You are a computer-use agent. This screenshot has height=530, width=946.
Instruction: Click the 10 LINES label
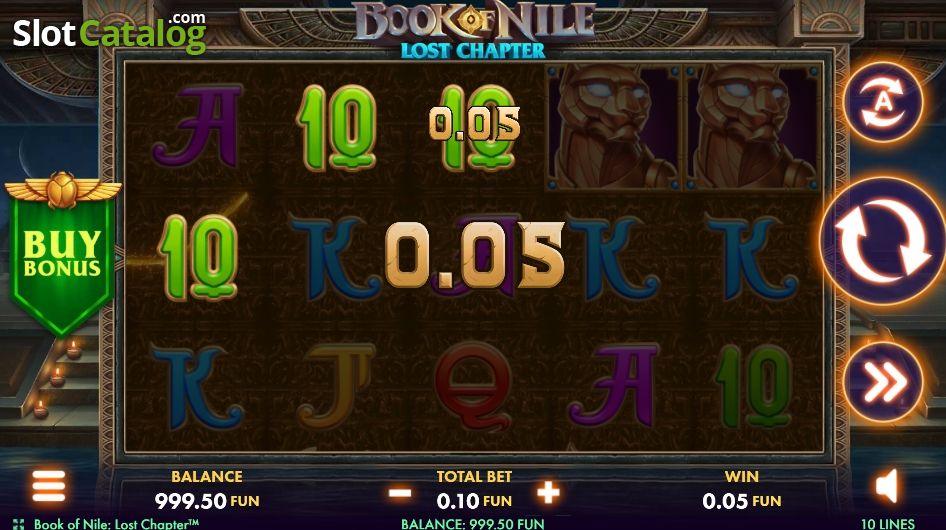pyautogui.click(x=887, y=524)
